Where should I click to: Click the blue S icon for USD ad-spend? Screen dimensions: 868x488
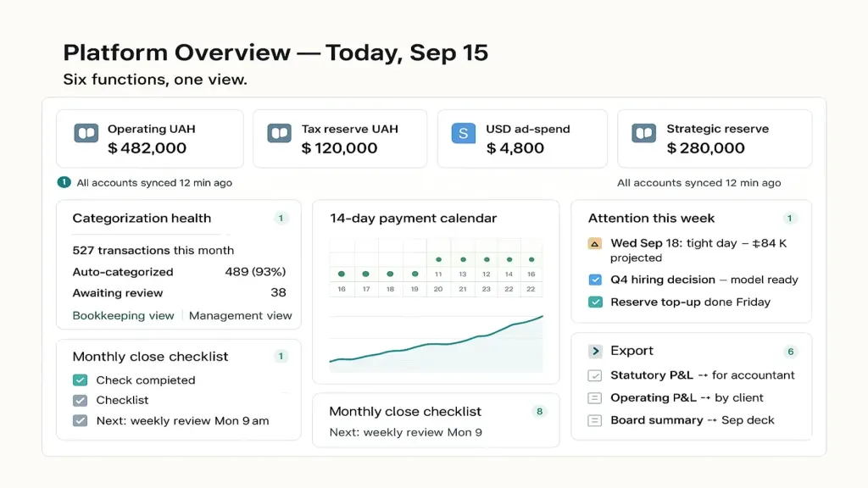464,133
